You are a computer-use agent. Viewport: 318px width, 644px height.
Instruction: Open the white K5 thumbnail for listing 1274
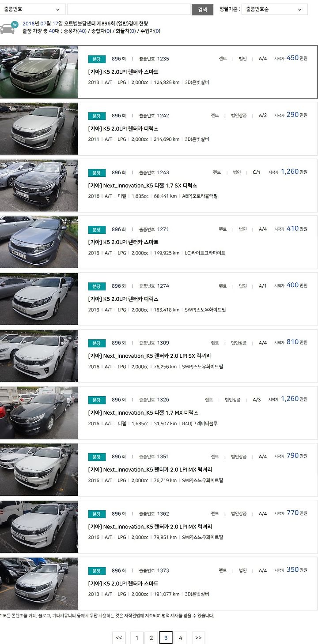coord(39,299)
